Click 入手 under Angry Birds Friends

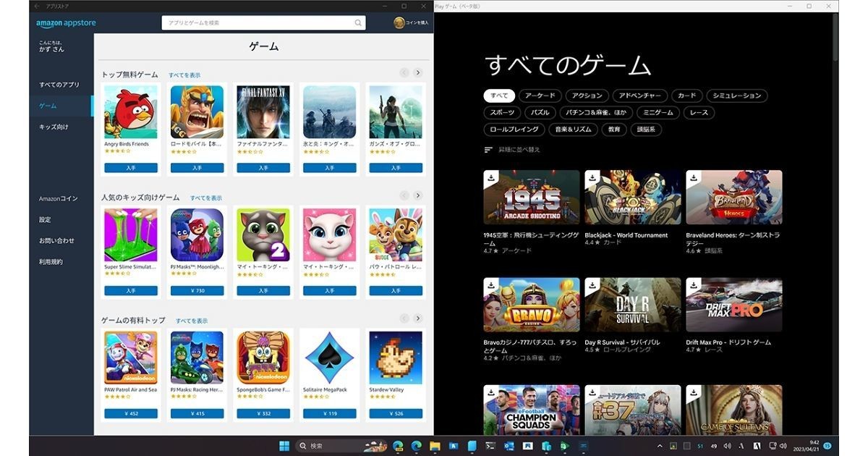pos(131,168)
